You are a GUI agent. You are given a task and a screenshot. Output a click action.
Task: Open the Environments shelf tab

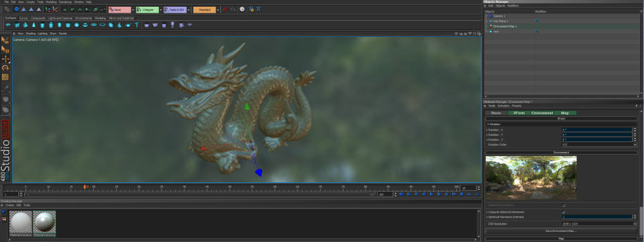pyautogui.click(x=84, y=18)
